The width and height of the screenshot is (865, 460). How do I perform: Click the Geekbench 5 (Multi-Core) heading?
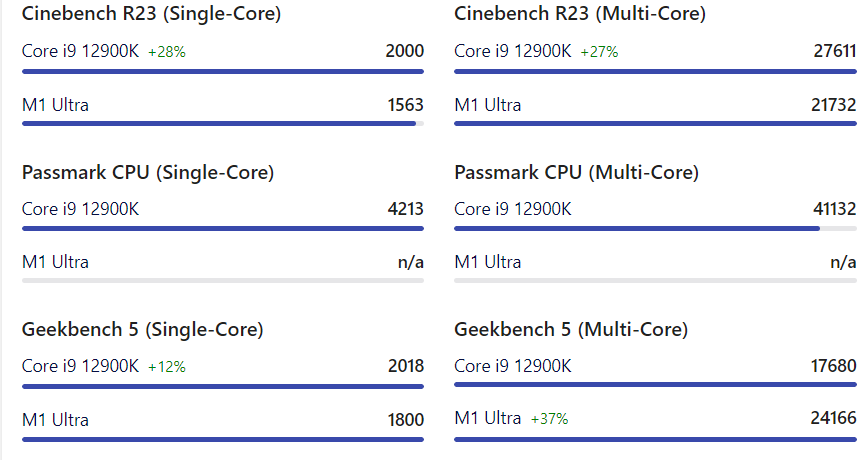tap(570, 329)
